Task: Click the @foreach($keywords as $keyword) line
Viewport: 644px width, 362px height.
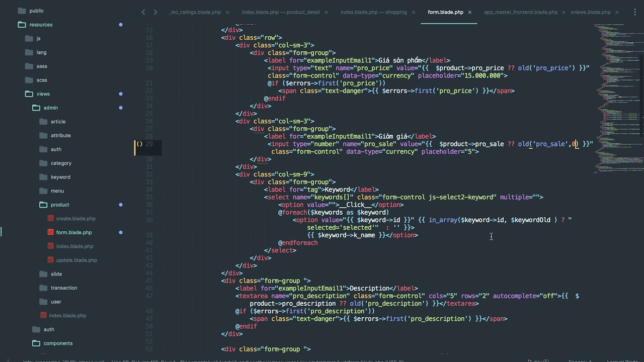Action: (x=334, y=212)
